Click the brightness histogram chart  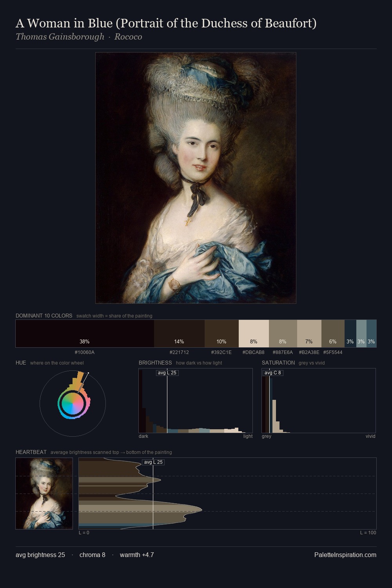(196, 401)
